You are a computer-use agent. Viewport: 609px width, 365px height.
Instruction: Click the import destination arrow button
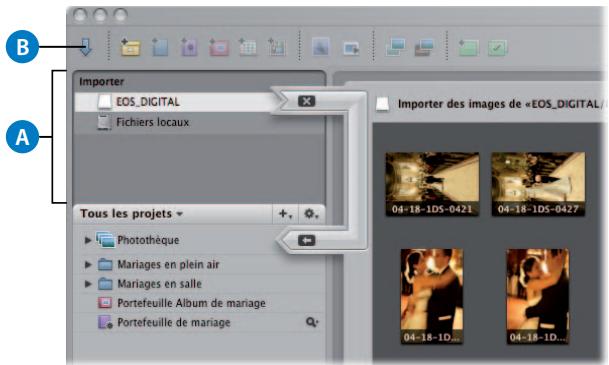coord(306,240)
